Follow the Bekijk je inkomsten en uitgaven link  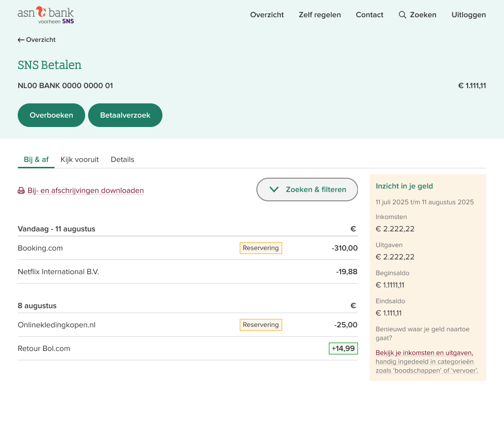click(x=424, y=352)
